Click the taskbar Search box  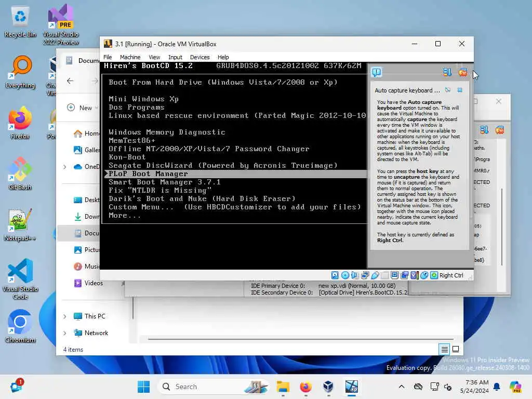click(x=214, y=387)
